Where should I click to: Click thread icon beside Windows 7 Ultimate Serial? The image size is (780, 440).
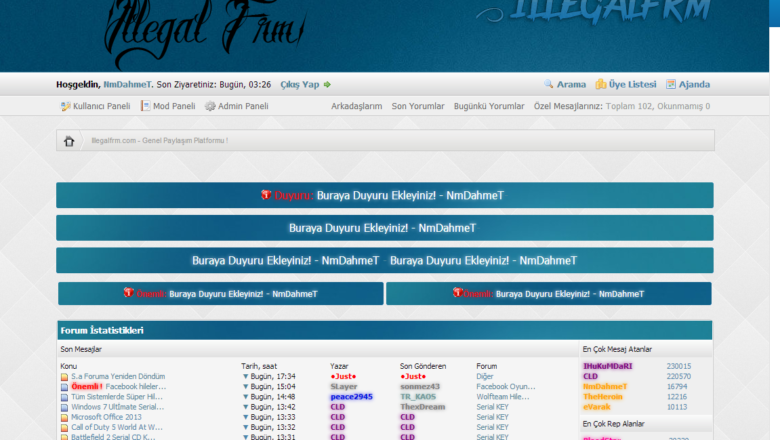pyautogui.click(x=64, y=407)
